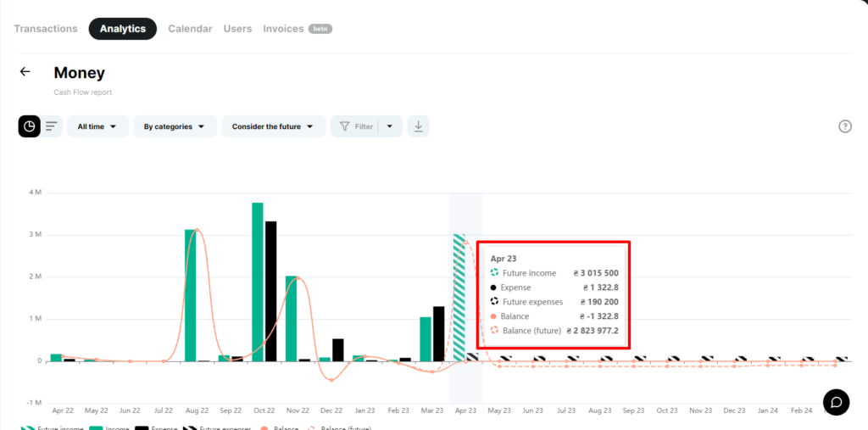This screenshot has height=430, width=868.
Task: Click the Balance (future) value 2 823 977.2
Action: click(x=593, y=331)
